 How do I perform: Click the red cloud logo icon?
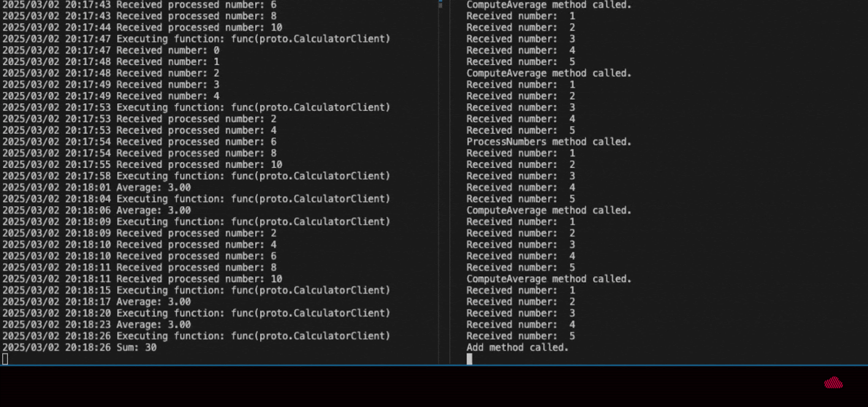833,383
